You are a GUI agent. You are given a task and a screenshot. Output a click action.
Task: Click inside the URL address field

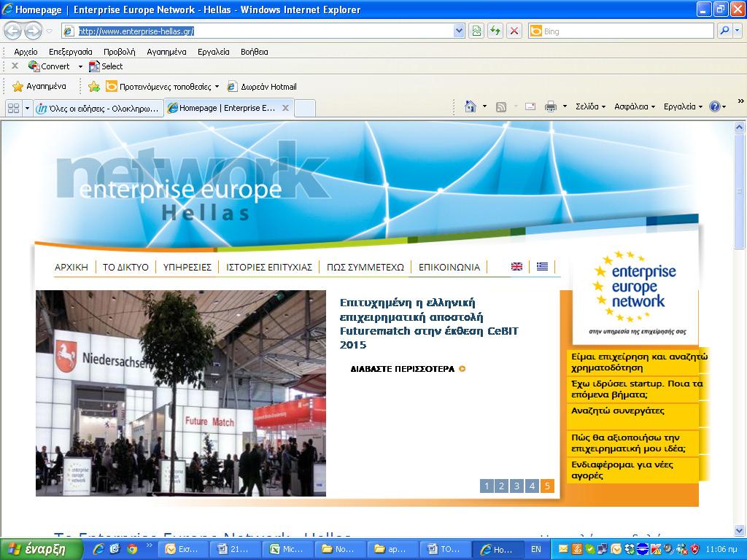[x=264, y=31]
